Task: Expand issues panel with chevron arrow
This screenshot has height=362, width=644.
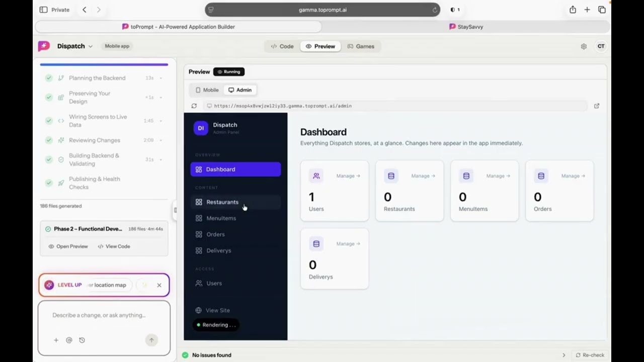Action: pos(563,355)
